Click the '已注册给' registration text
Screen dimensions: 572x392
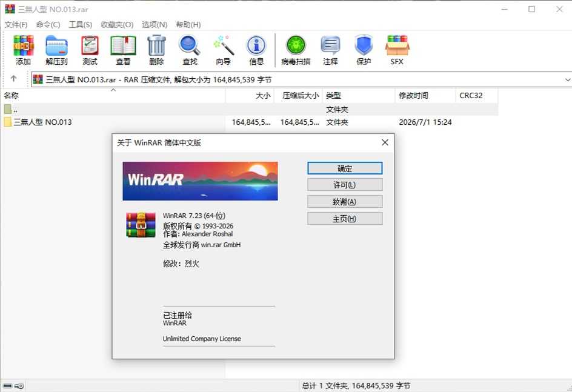pos(178,315)
